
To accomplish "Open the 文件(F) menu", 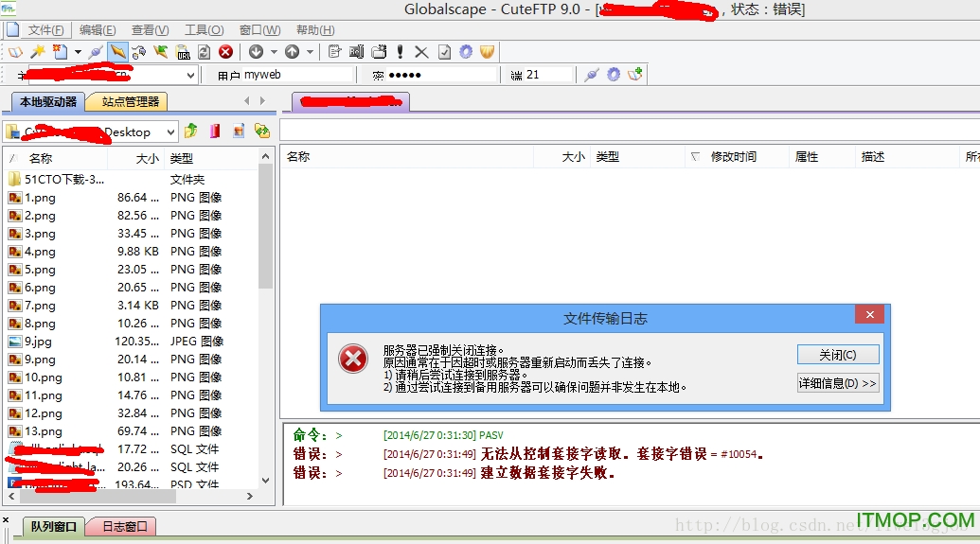I will pos(45,30).
